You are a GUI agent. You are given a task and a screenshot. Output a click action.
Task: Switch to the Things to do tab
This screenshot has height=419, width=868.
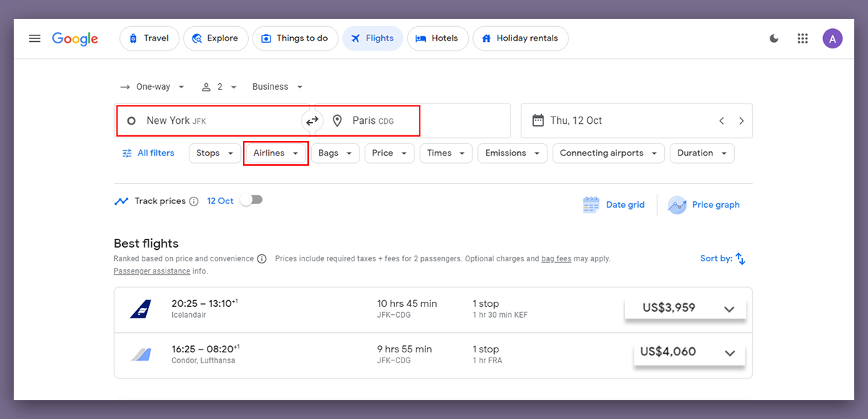pyautogui.click(x=295, y=39)
